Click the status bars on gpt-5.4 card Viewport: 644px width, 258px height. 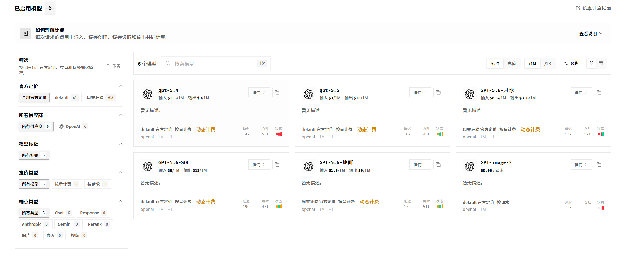point(279,134)
